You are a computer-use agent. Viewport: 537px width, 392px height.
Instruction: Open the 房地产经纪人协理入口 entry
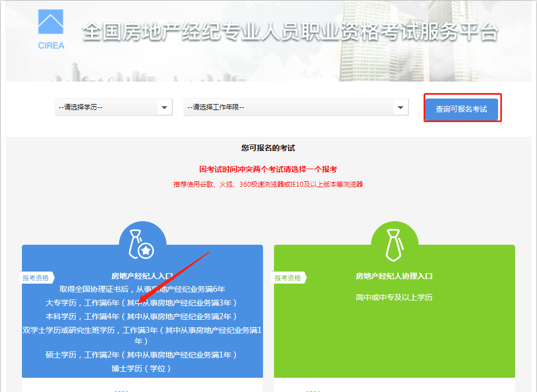394,276
